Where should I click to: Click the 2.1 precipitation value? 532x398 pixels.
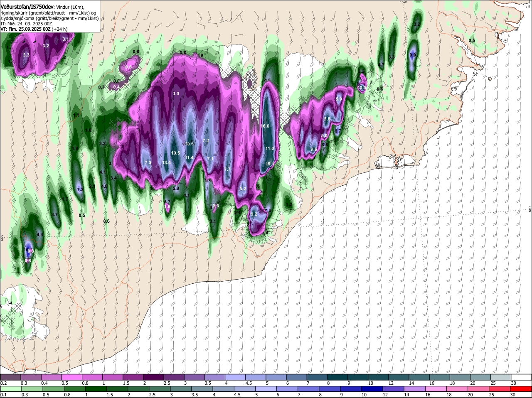pos(92,186)
